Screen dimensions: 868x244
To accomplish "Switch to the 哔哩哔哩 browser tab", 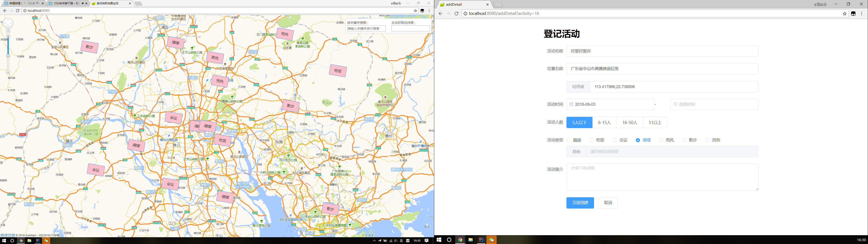I will click(22, 3).
